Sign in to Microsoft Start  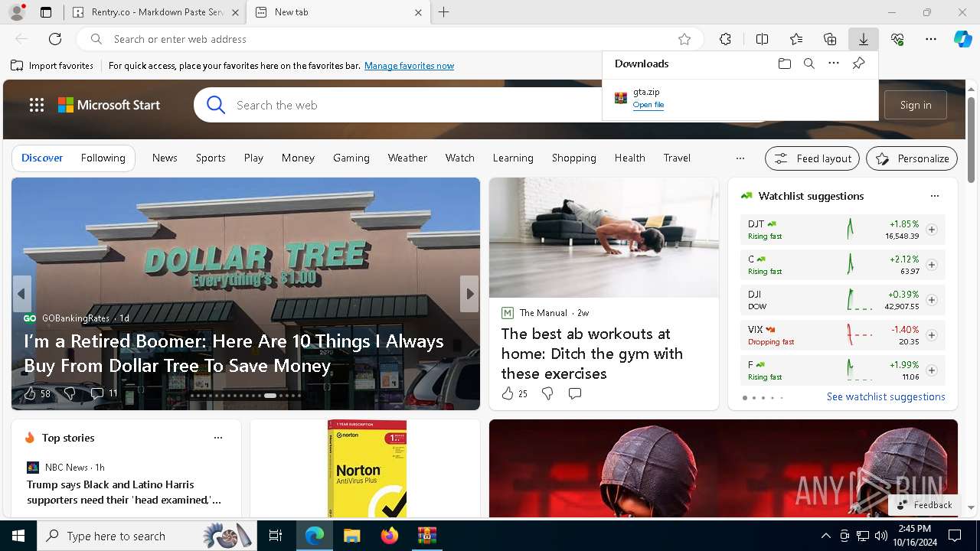916,105
